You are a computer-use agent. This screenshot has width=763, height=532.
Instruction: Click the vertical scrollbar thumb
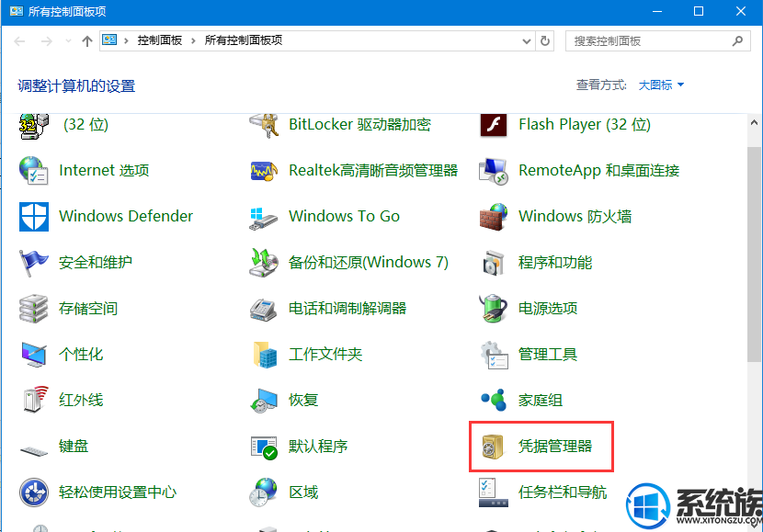click(x=754, y=255)
